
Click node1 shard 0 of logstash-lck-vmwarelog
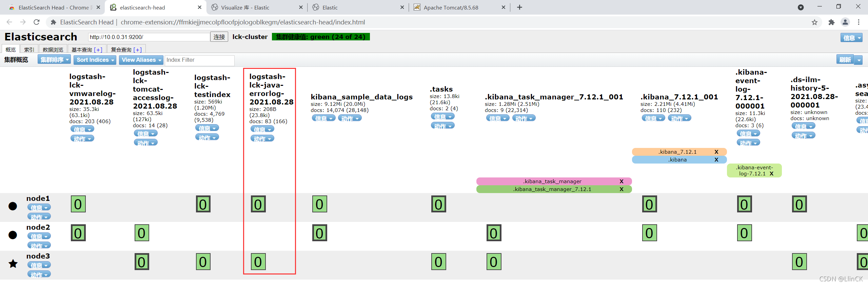[x=78, y=204]
